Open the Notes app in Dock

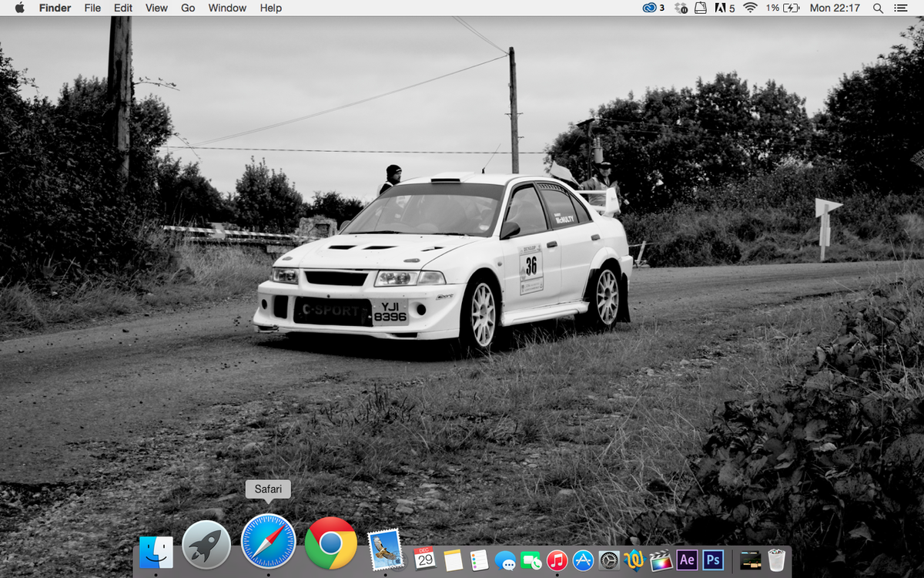(x=454, y=560)
